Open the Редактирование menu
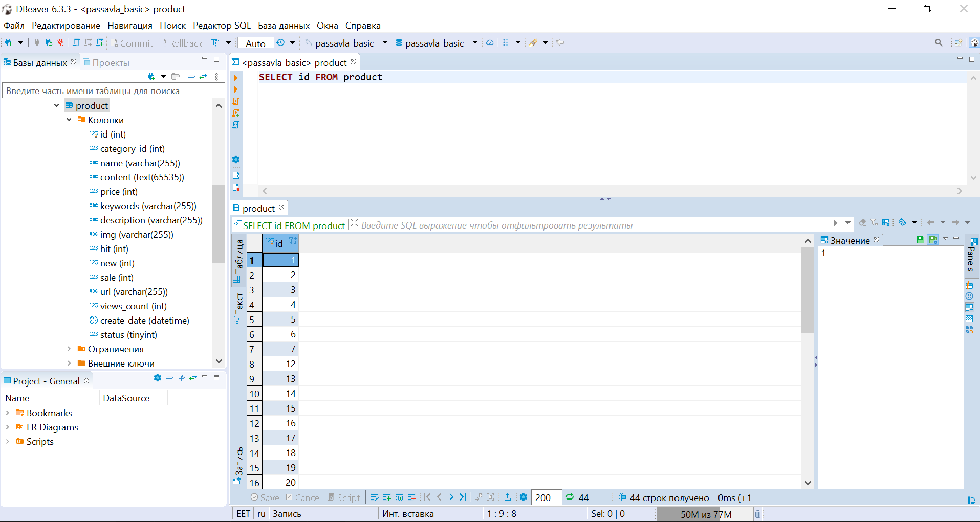Image resolution: width=980 pixels, height=522 pixels. (x=66, y=26)
